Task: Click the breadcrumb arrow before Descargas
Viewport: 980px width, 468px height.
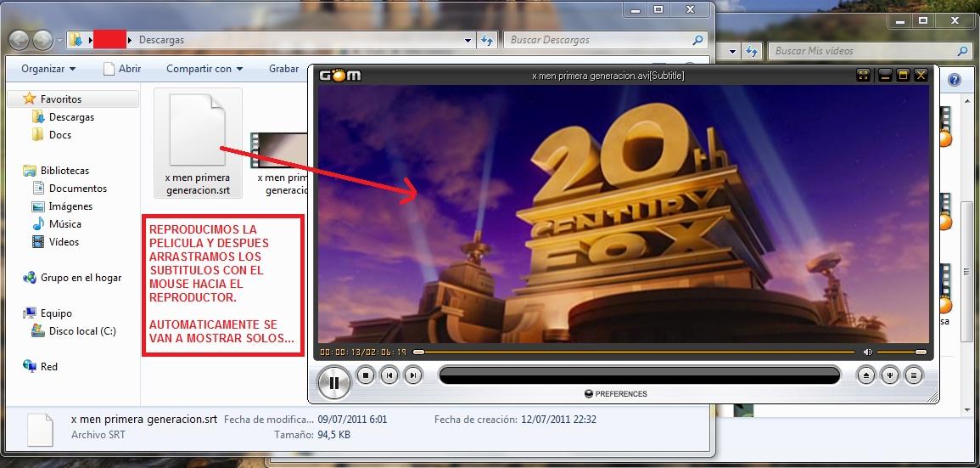Action: [130, 40]
